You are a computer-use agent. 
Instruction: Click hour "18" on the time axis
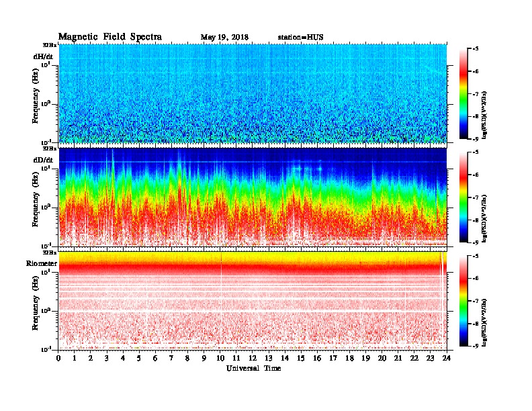[x=350, y=358]
